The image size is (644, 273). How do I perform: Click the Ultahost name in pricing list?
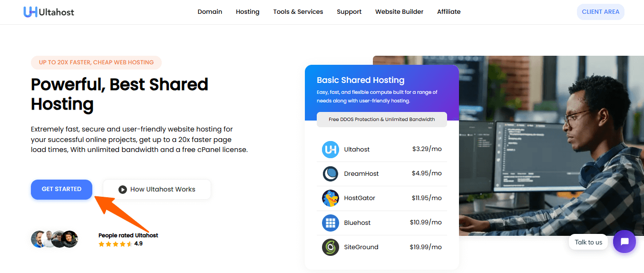(x=357, y=150)
